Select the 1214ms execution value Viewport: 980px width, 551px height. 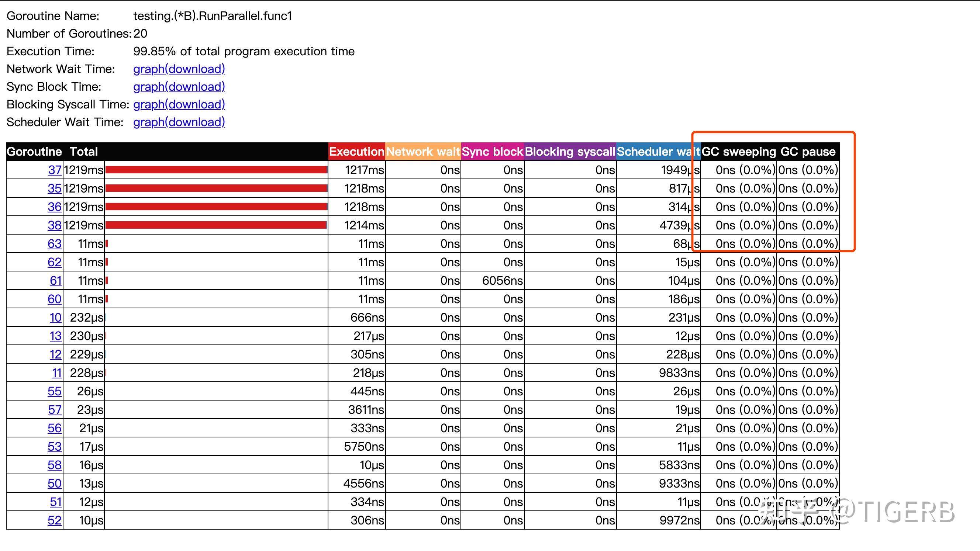tap(364, 225)
